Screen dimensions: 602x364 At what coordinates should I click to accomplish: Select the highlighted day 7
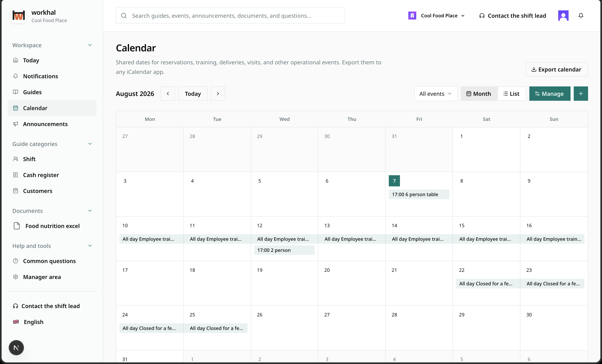[394, 181]
